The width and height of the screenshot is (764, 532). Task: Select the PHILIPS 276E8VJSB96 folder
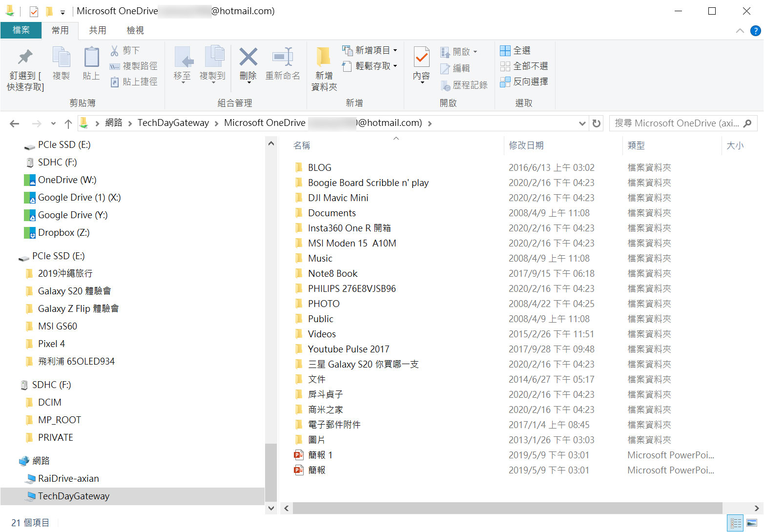click(x=345, y=288)
